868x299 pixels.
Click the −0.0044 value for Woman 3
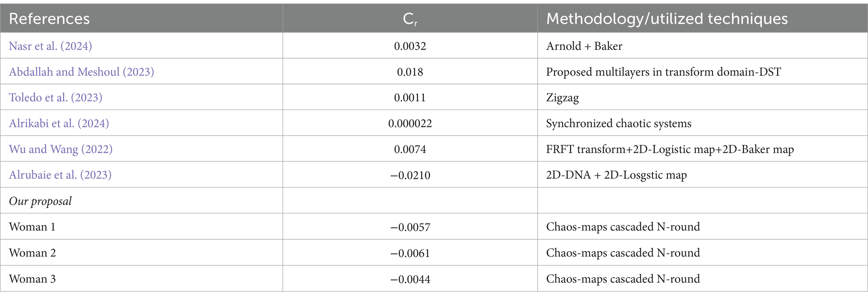tap(410, 279)
